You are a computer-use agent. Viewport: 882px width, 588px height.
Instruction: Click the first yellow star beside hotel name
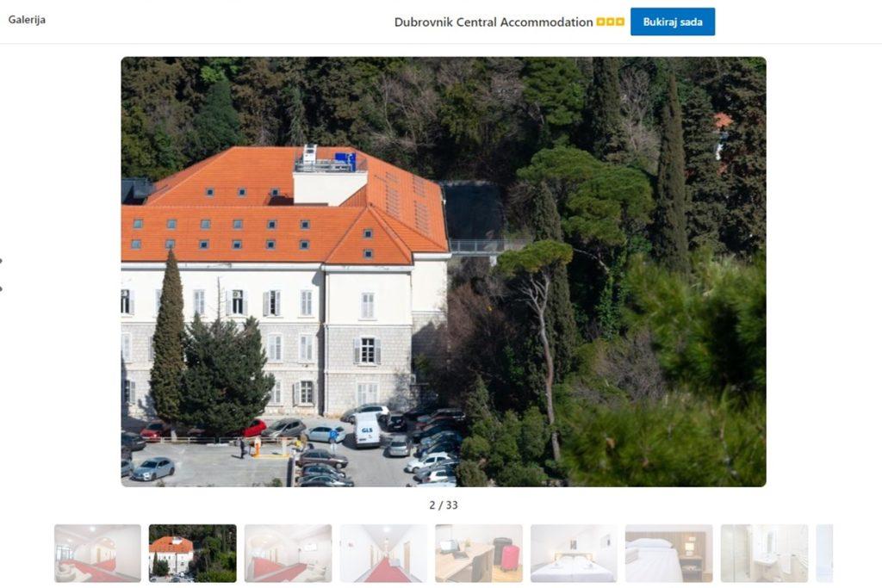[x=600, y=22]
